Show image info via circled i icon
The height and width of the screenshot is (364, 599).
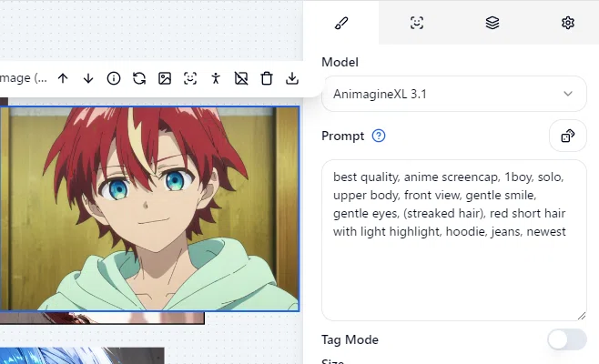[x=114, y=78]
